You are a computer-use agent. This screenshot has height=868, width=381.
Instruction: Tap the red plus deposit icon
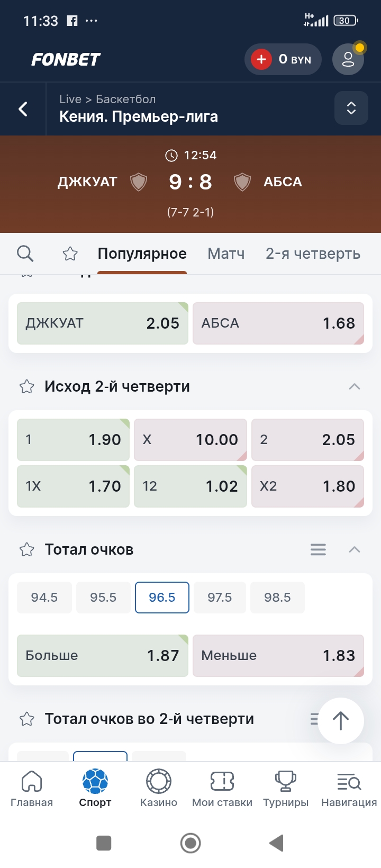click(261, 59)
